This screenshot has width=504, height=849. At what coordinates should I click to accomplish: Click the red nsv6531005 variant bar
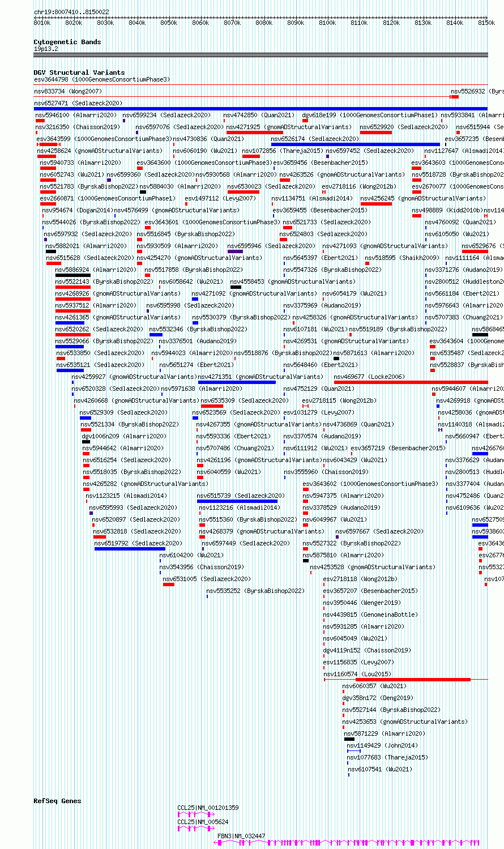169,585
